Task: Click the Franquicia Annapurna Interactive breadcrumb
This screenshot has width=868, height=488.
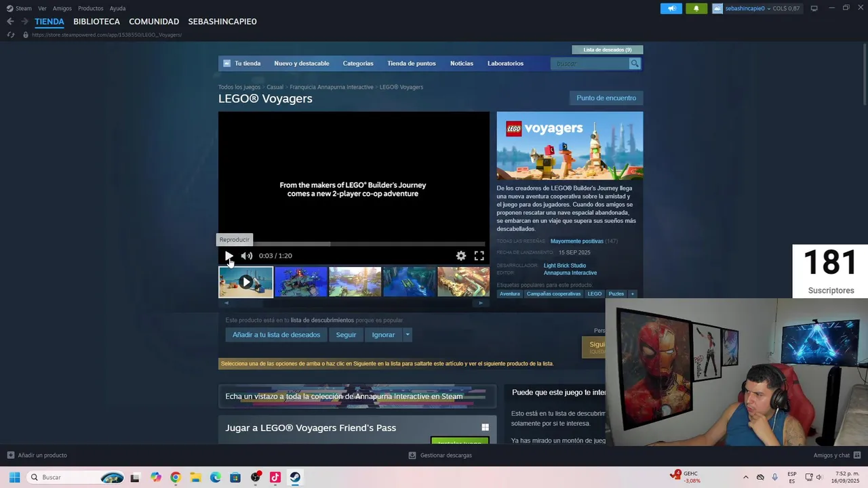Action: [x=332, y=87]
